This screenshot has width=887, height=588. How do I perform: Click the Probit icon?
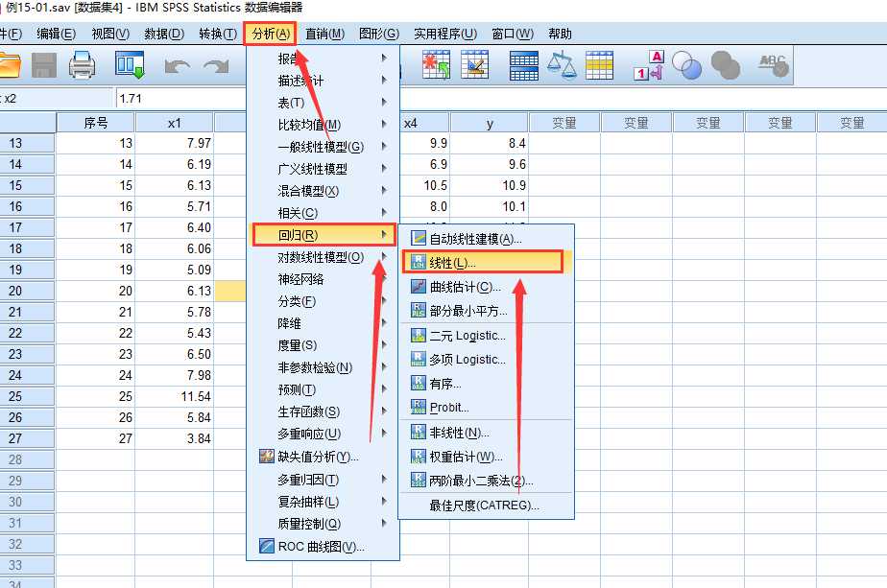coord(418,407)
